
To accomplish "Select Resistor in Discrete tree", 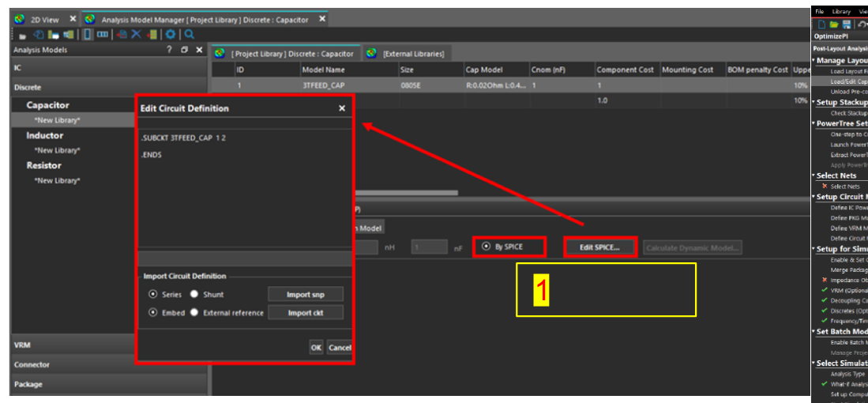I will tap(43, 165).
